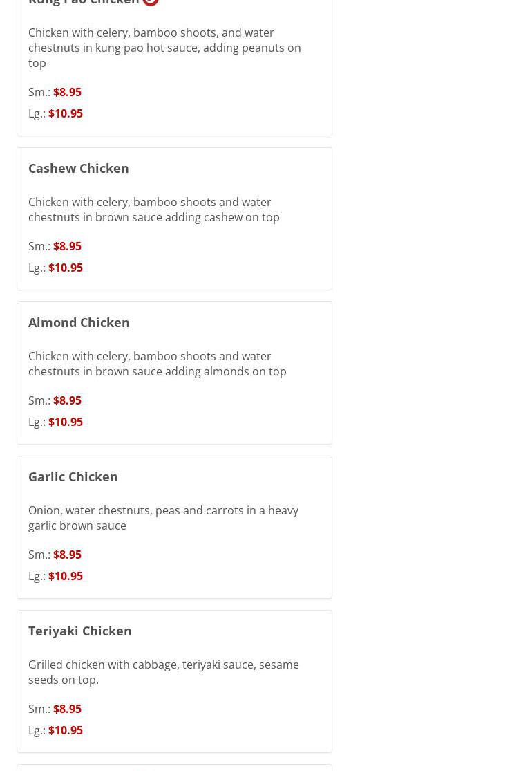Choose the Teriyaki Chicken item heading

tap(80, 631)
